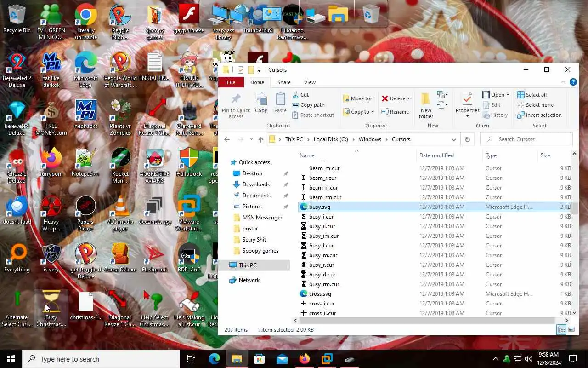588x368 pixels.
Task: Click Windows in the address breadcrumb
Action: (x=370, y=139)
